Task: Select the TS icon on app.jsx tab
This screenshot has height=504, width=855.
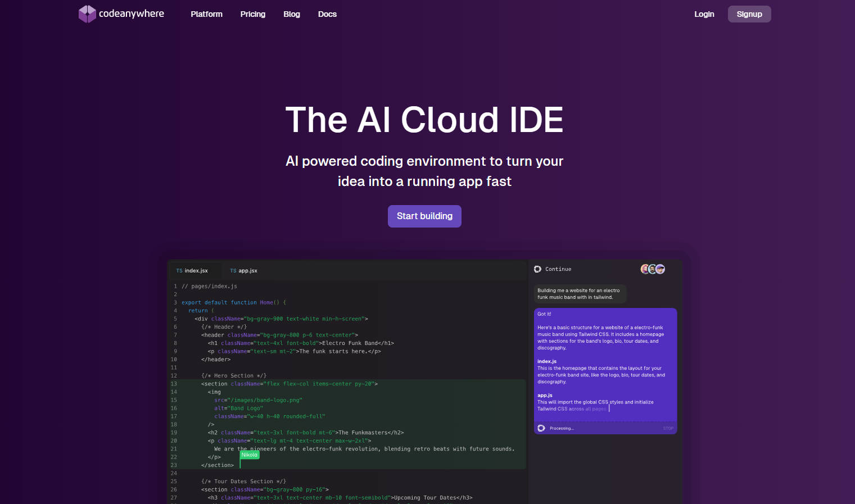Action: click(x=233, y=270)
